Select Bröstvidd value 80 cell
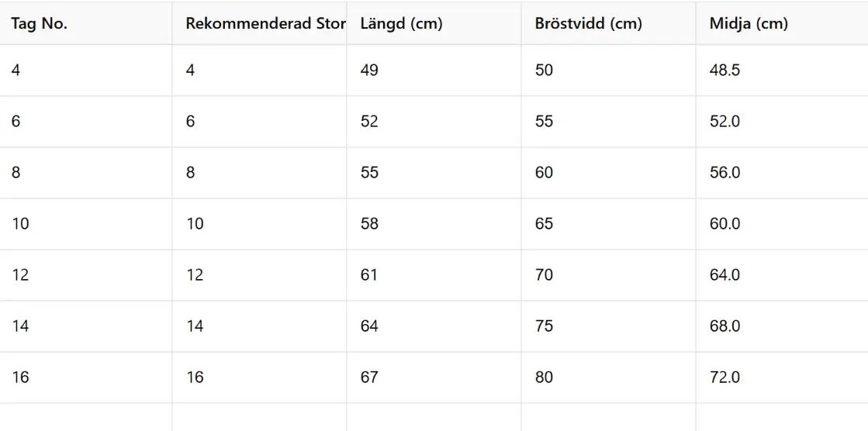The width and height of the screenshot is (868, 431). point(544,377)
